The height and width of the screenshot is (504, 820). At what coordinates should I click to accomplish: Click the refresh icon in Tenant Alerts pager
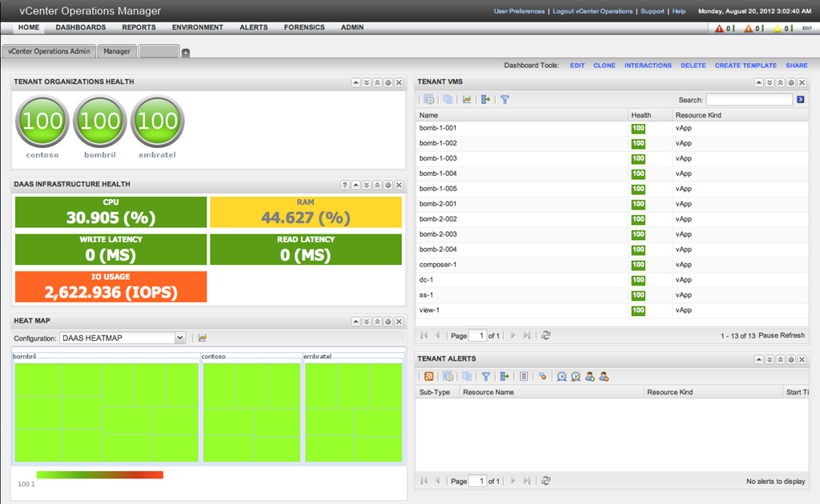point(546,481)
